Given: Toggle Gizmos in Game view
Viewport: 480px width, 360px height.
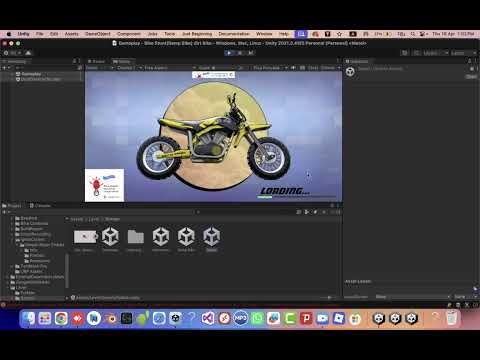Looking at the screenshot, I should click(x=327, y=68).
